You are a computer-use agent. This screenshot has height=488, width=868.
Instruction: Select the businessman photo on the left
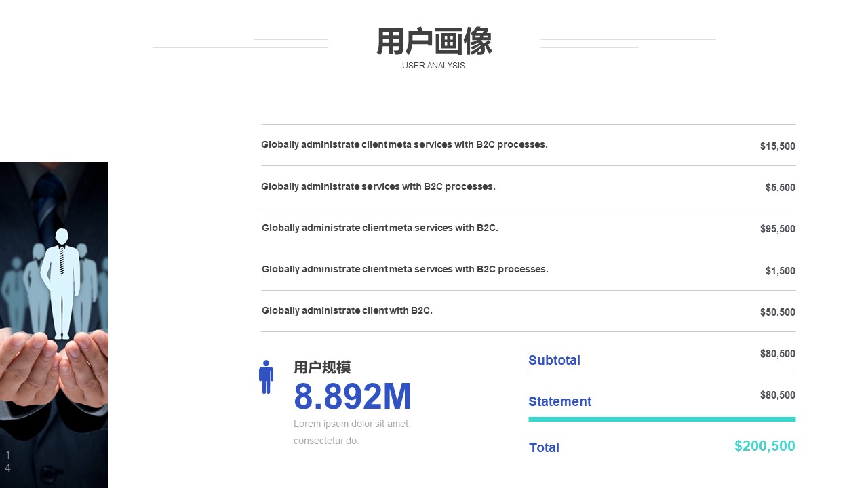click(54, 325)
